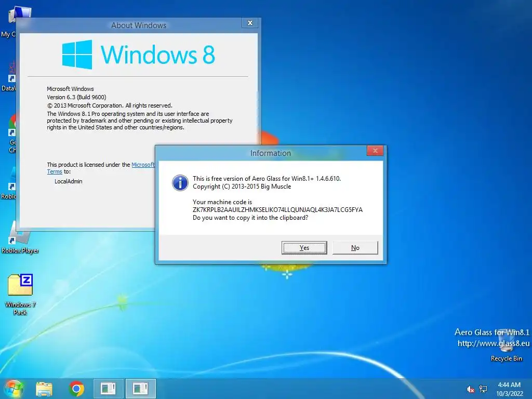The image size is (532, 399).
Task: Select the Windows 7 Pack desktop folder
Action: point(20,294)
